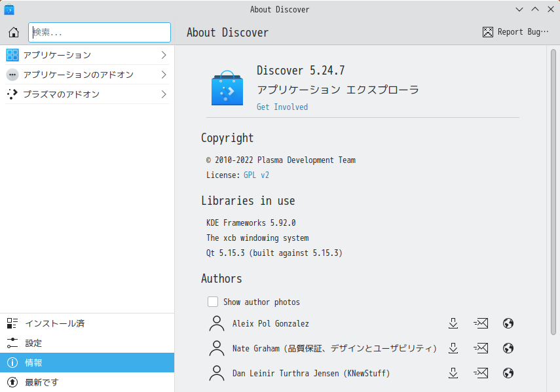The width and height of the screenshot is (560, 392).
Task: Expand the アプリケーション category chevron
Action: click(165, 55)
